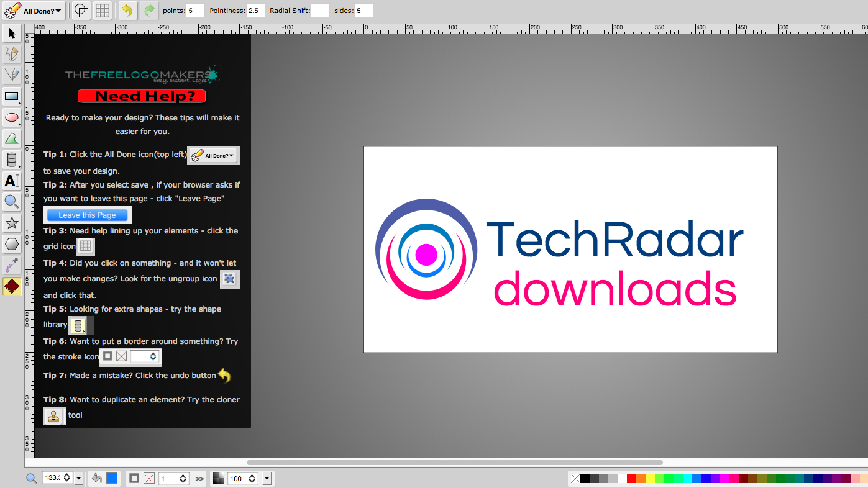The height and width of the screenshot is (488, 868).
Task: Adjust stroke width stepper arrows
Action: (183, 478)
